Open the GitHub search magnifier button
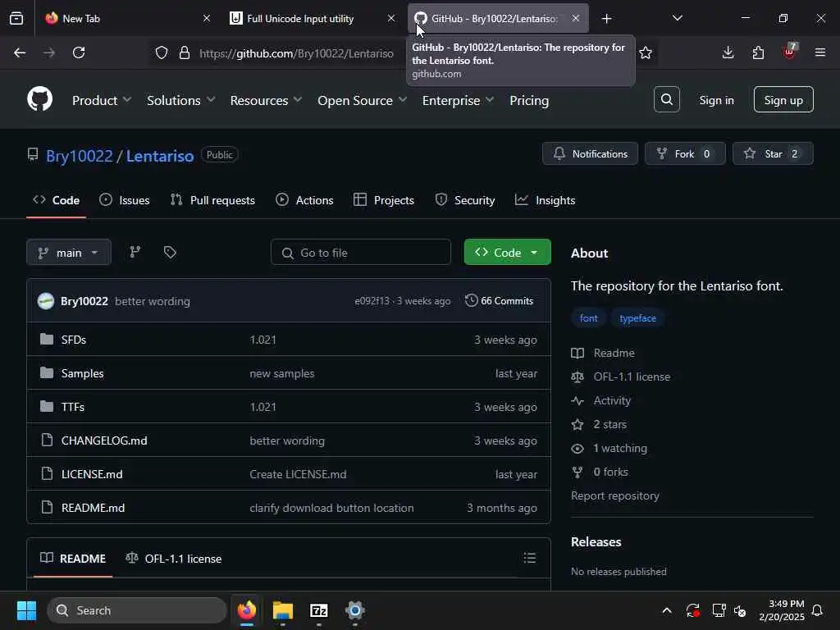840x630 pixels. [666, 99]
